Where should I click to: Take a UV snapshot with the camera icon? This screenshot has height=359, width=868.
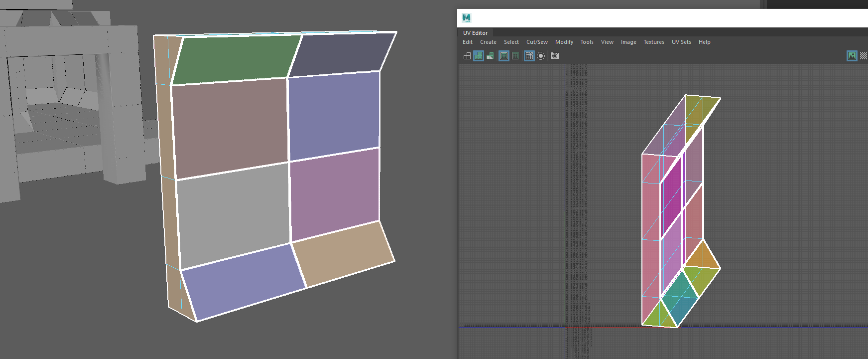tap(555, 56)
